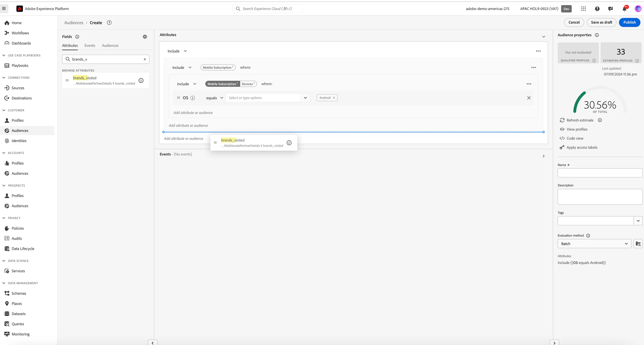
Task: Show info for brands_visited attribute in browse list
Action: (141, 80)
